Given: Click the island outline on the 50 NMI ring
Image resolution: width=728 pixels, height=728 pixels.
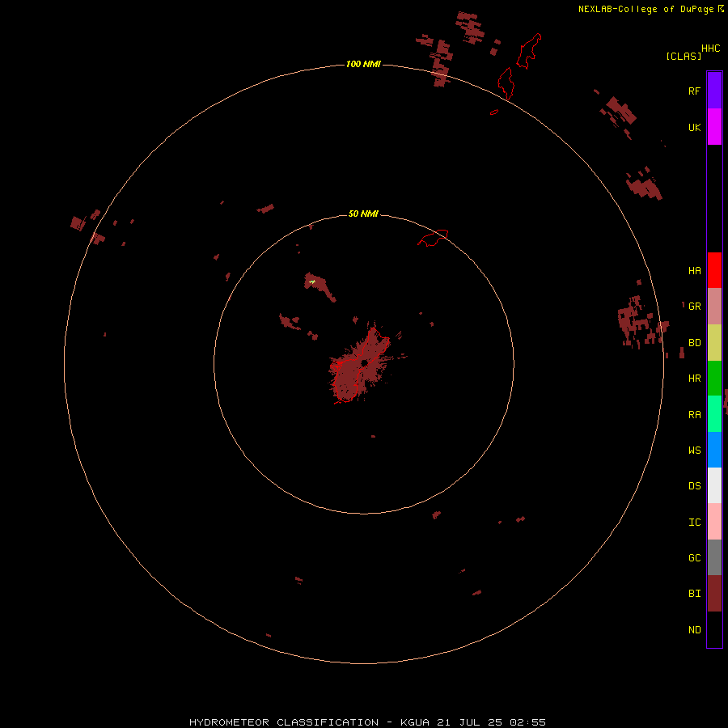Looking at the screenshot, I should pos(434,238).
